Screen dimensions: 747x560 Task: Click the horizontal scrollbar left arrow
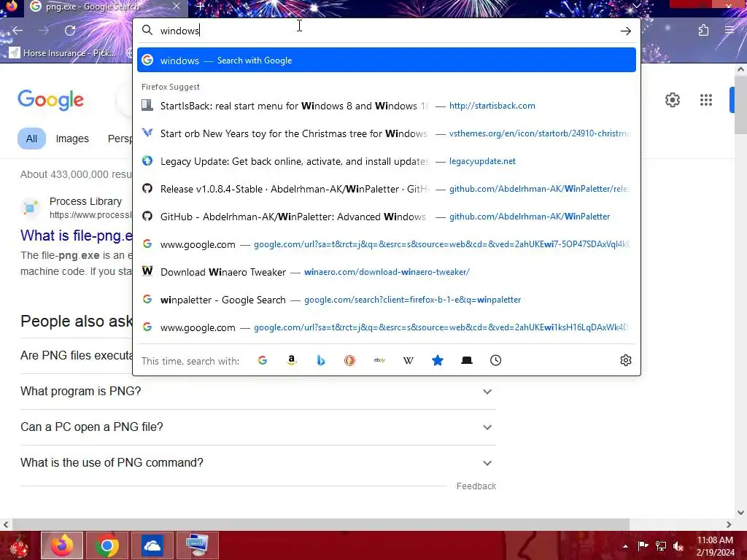[x=6, y=525]
